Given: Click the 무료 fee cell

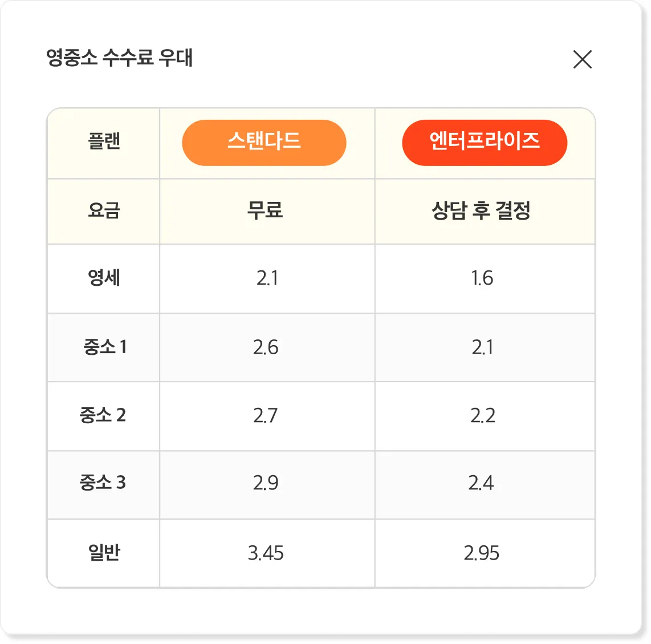Looking at the screenshot, I should [265, 210].
